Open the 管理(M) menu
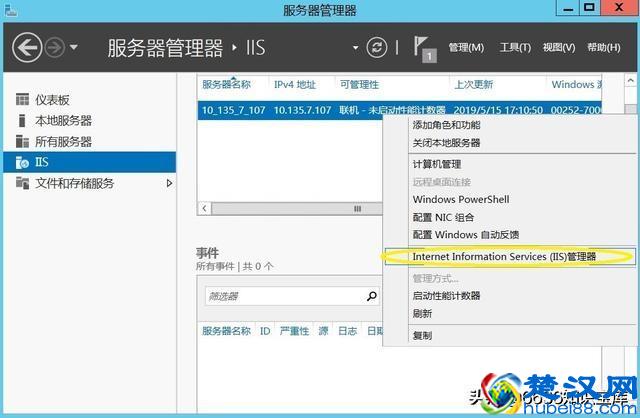This screenshot has width=640, height=418. pyautogui.click(x=466, y=47)
